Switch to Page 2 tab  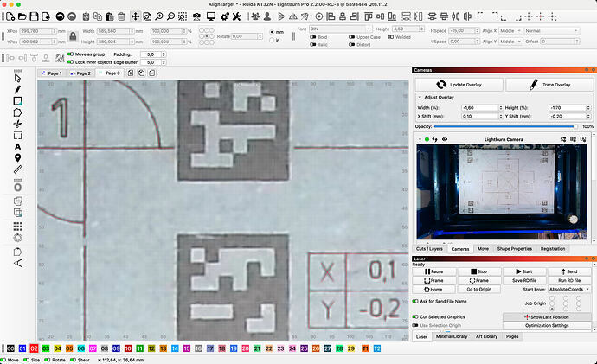80,73
